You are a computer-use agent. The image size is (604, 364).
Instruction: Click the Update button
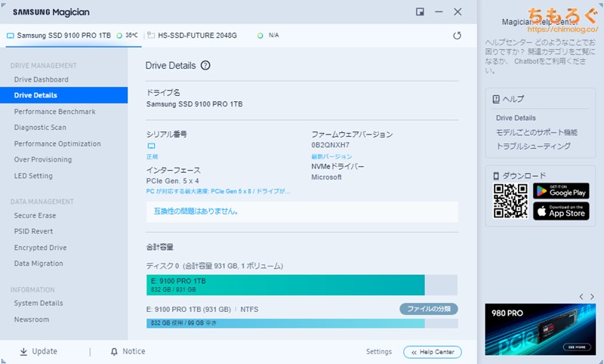(x=39, y=351)
